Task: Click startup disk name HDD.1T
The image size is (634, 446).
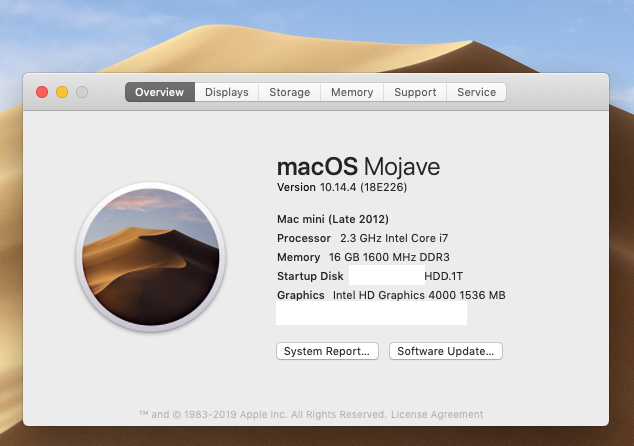Action: tap(444, 276)
